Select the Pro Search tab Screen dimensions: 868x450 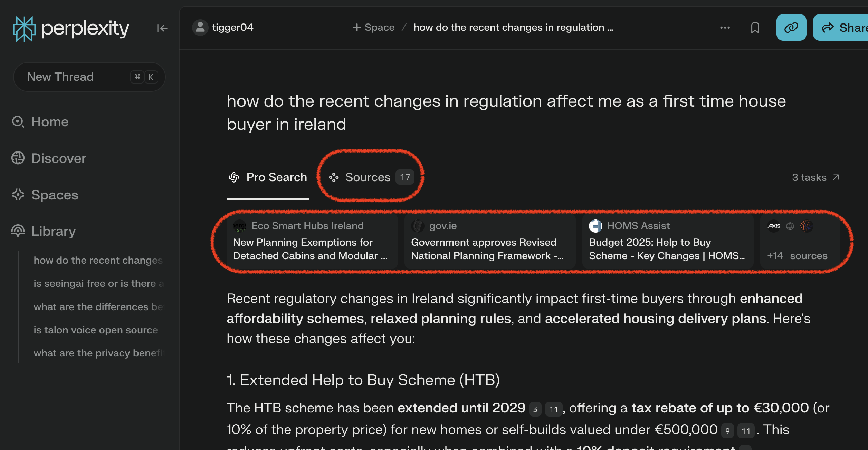pyautogui.click(x=268, y=177)
